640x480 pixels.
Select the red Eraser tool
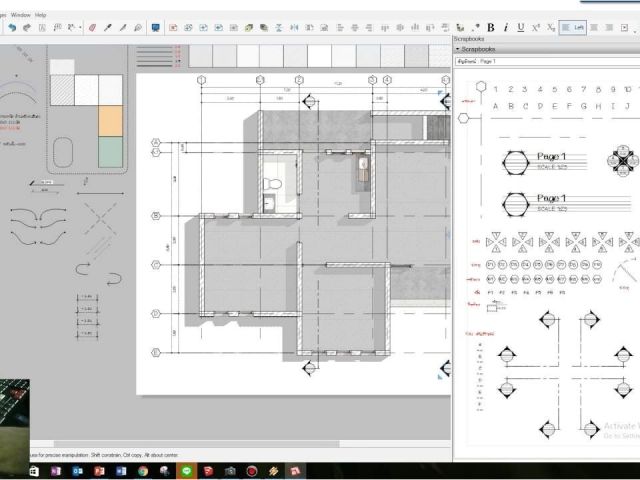[x=92, y=28]
